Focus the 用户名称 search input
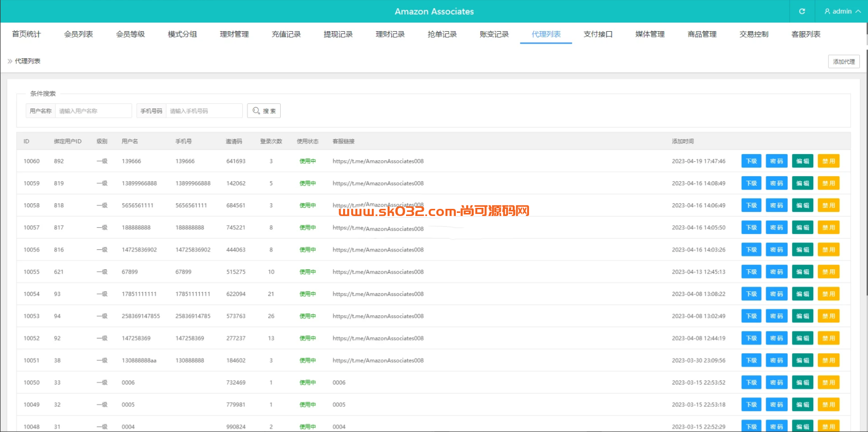This screenshot has height=432, width=868. click(x=93, y=111)
